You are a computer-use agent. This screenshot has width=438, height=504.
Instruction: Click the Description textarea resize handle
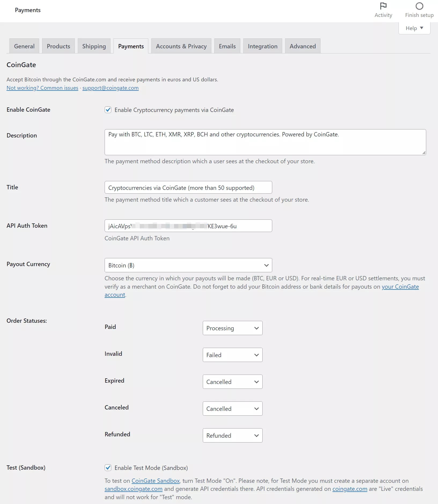coord(424,153)
